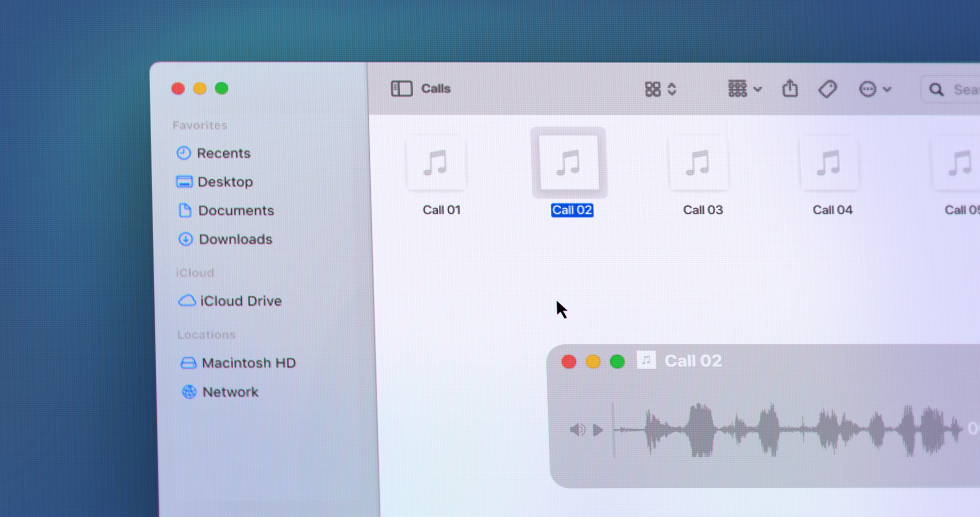Click the volume speaker icon in the player
The height and width of the screenshot is (517, 980).
tap(577, 429)
